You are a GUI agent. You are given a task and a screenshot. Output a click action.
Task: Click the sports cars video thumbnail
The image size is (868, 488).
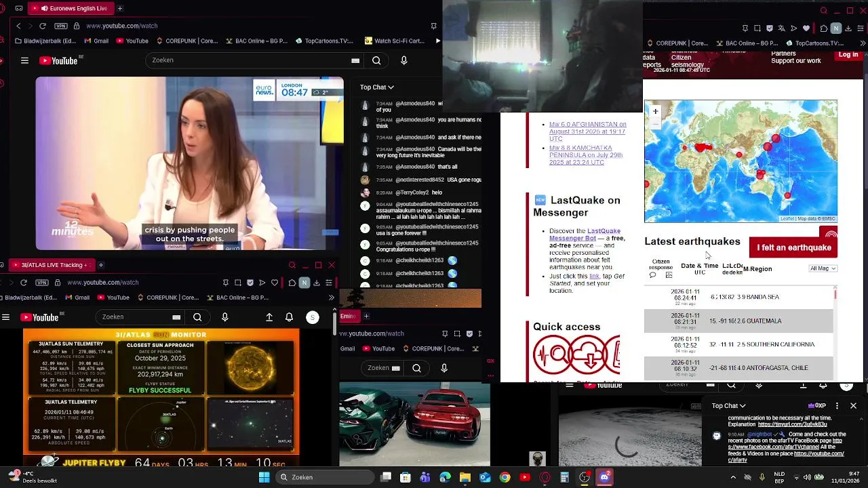click(x=414, y=425)
